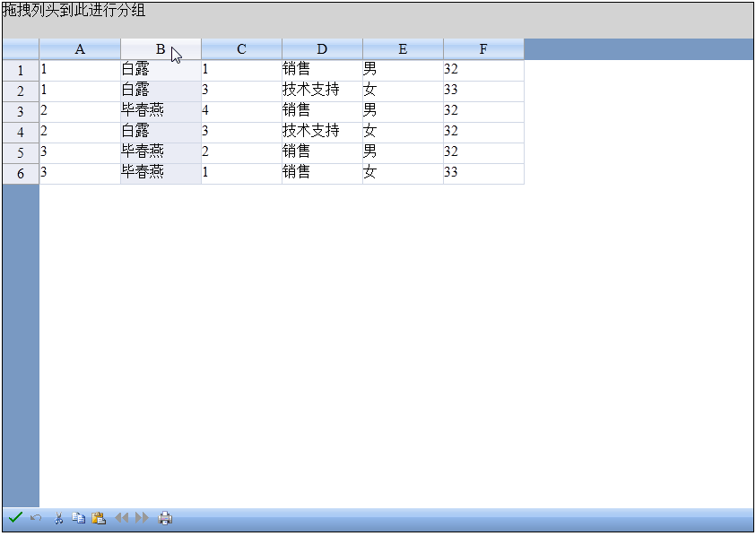This screenshot has height=536, width=756.
Task: Click cell 毕春燕 in row 5
Action: click(161, 153)
